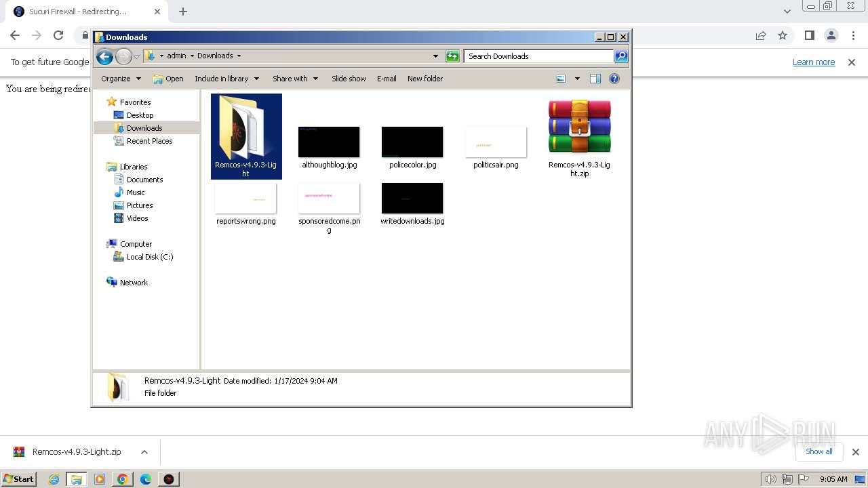Image resolution: width=868 pixels, height=488 pixels.
Task: Select writedownloads.jpg thumbnail
Action: pos(412,198)
